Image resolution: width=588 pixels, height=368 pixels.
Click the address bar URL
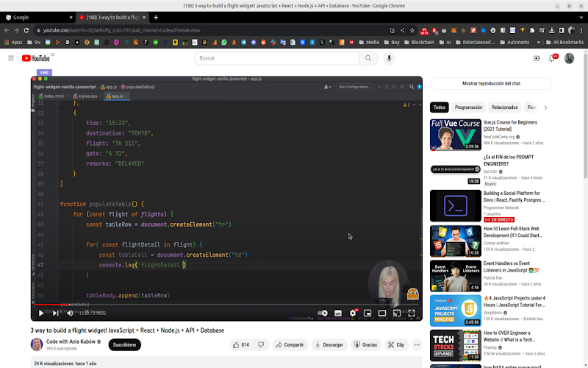click(x=121, y=30)
